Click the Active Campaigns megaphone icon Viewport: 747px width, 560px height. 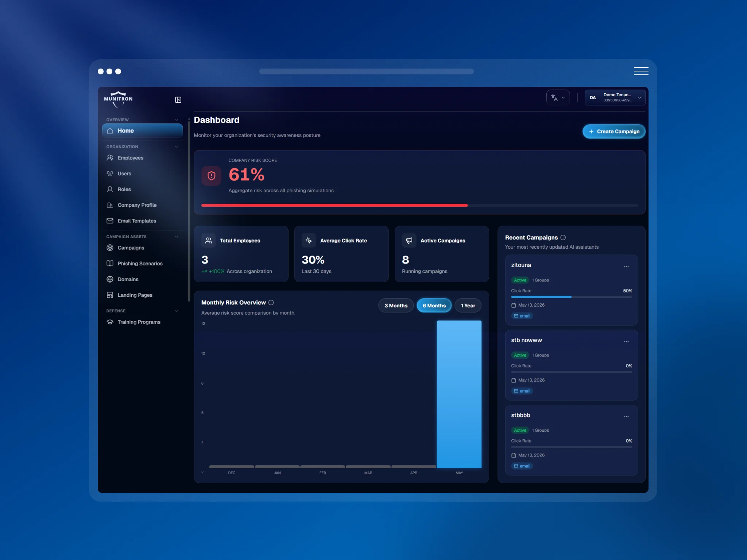(409, 241)
